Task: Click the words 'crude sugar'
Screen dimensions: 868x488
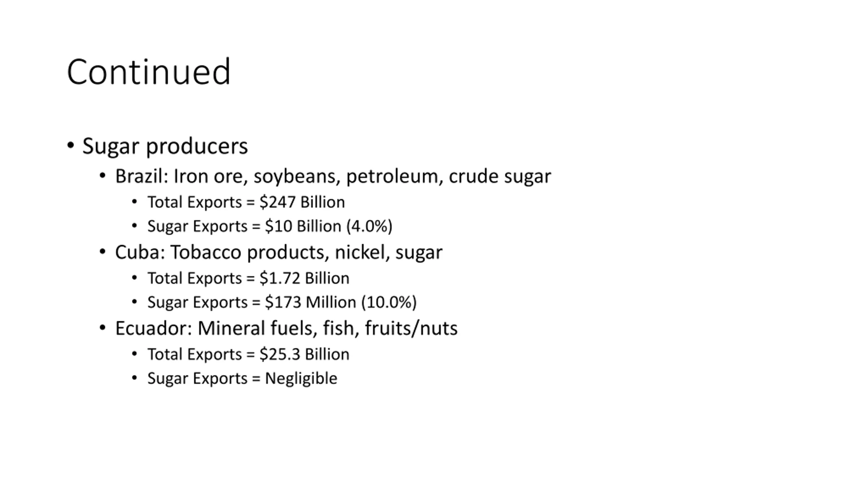Action: (500, 177)
